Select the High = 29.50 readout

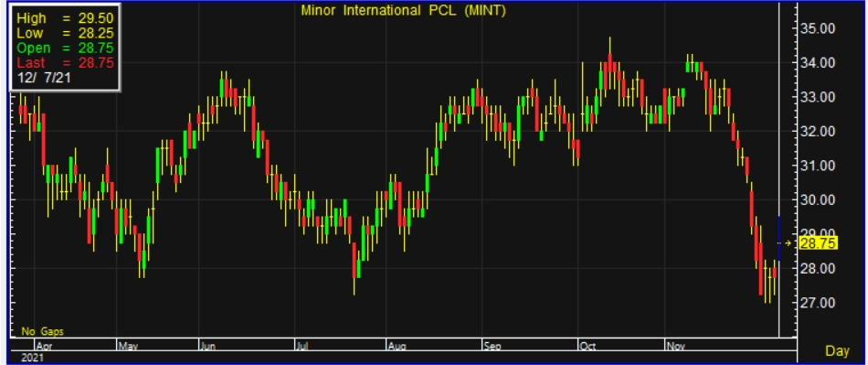pyautogui.click(x=65, y=19)
